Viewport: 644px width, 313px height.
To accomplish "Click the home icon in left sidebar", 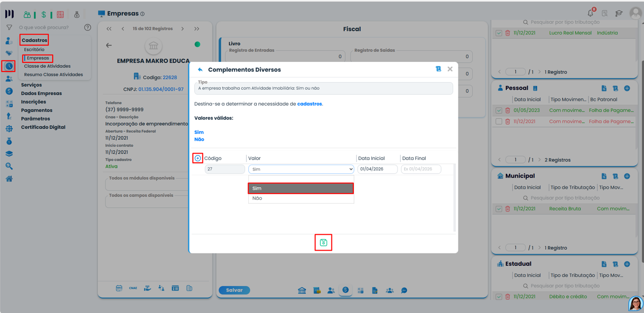I will click(x=9, y=179).
